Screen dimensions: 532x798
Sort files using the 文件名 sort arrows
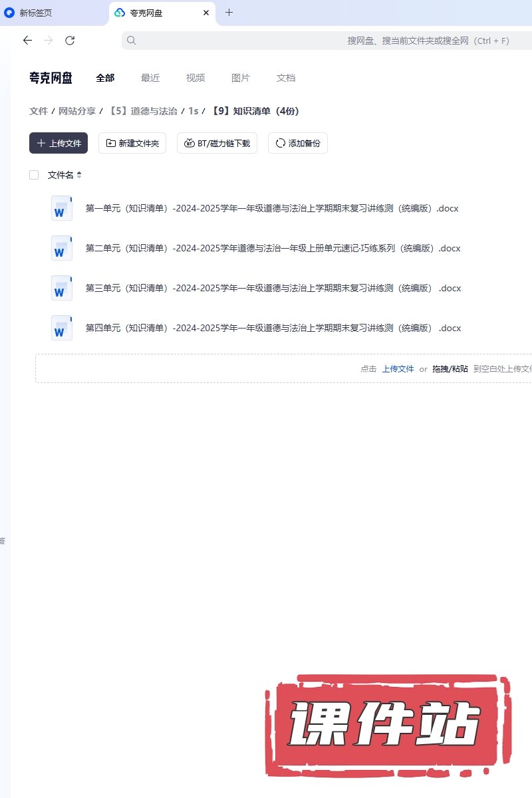(79, 175)
